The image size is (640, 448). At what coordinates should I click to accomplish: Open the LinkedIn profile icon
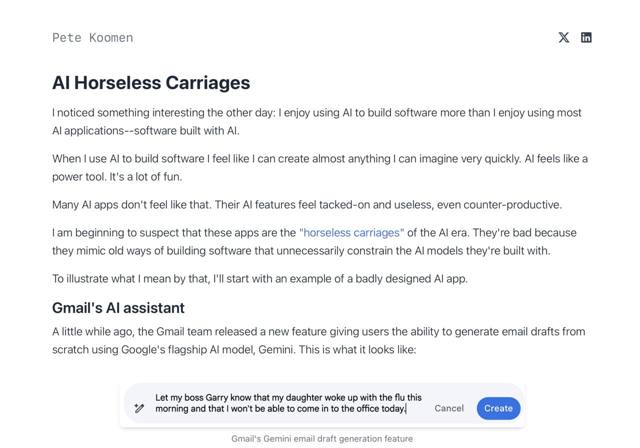point(586,38)
